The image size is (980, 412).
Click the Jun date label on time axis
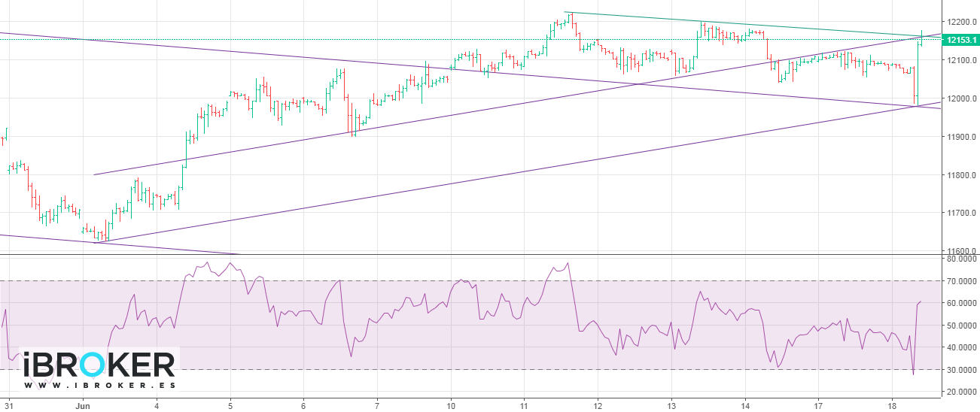coord(83,404)
